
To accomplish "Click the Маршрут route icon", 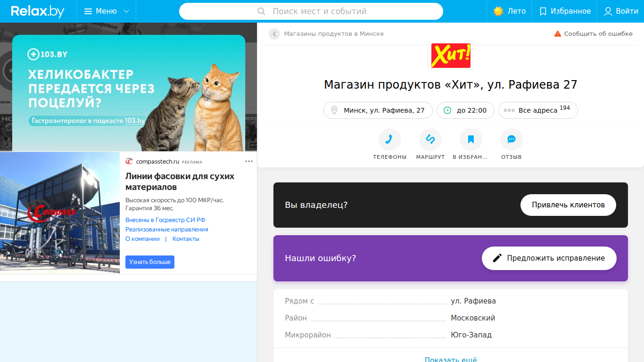I will pyautogui.click(x=430, y=140).
